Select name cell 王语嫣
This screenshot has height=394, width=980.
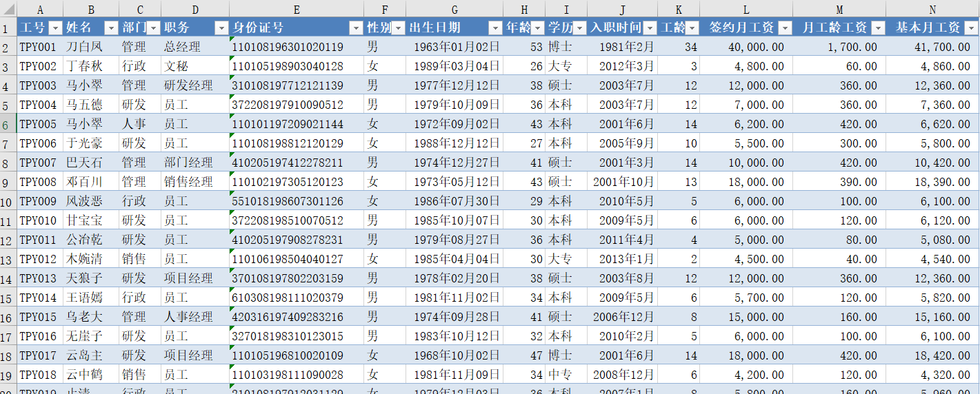91,298
